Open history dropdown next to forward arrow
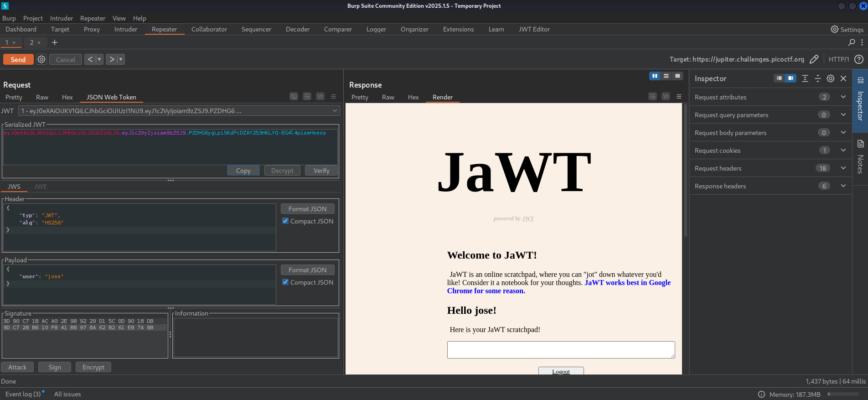This screenshot has height=400, width=868. click(x=121, y=59)
